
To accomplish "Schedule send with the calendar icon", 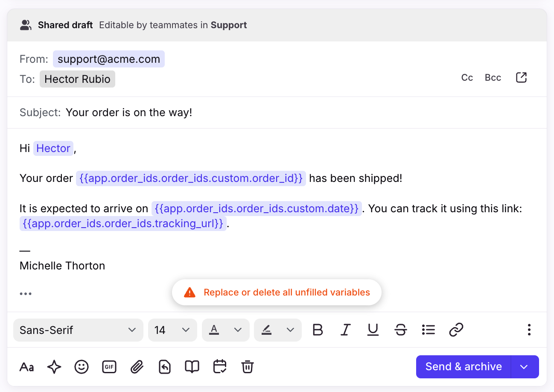I will click(219, 367).
